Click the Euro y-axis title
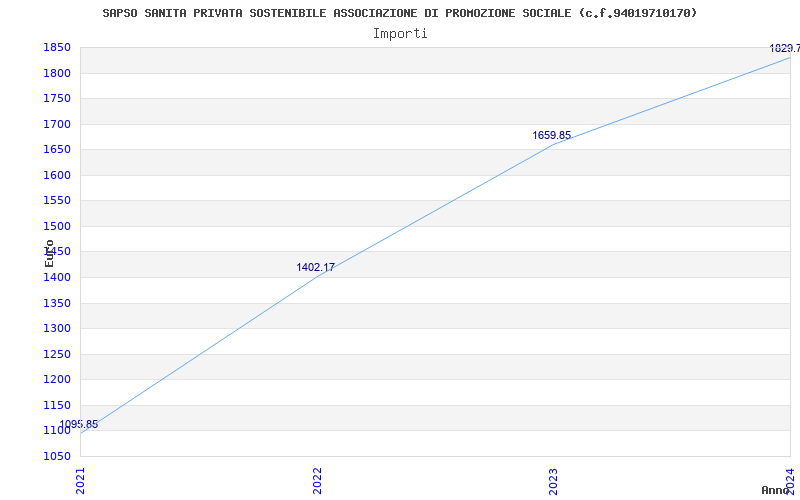Screen dimensions: 800x500 pos(49,253)
